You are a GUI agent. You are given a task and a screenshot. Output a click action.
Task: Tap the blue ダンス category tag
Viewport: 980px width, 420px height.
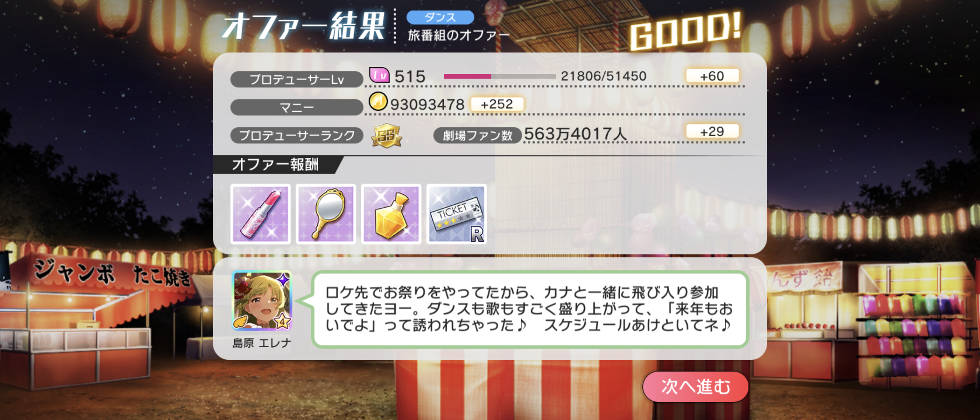tap(440, 17)
